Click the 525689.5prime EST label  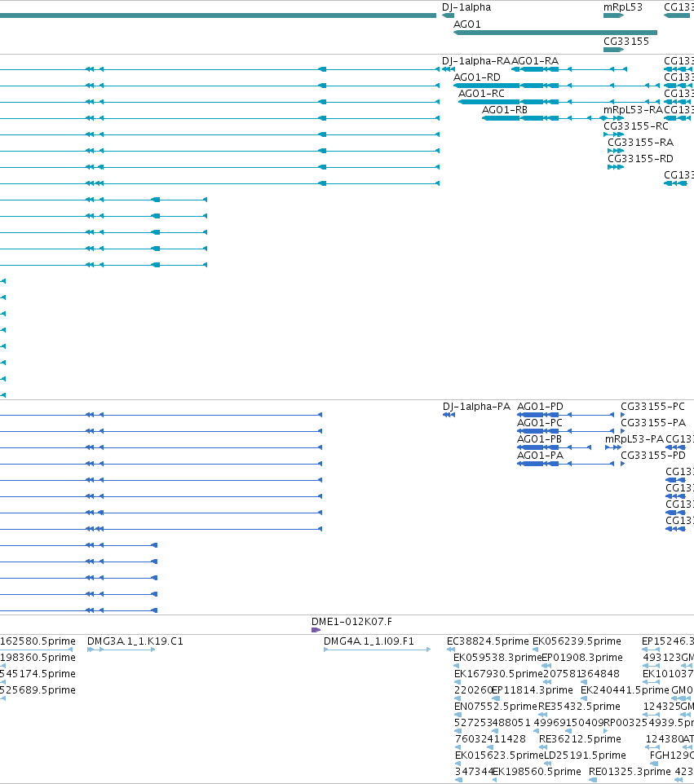(38, 690)
